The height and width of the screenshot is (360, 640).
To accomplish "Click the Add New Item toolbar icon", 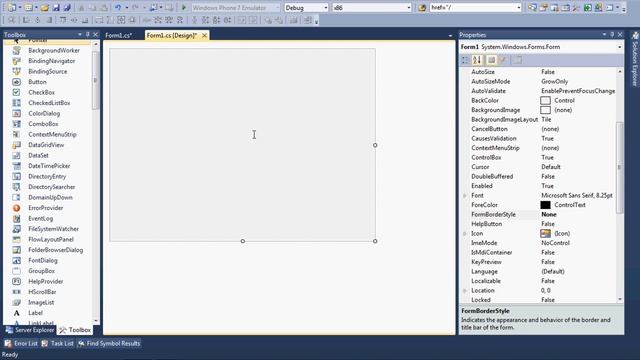I will pos(28,8).
